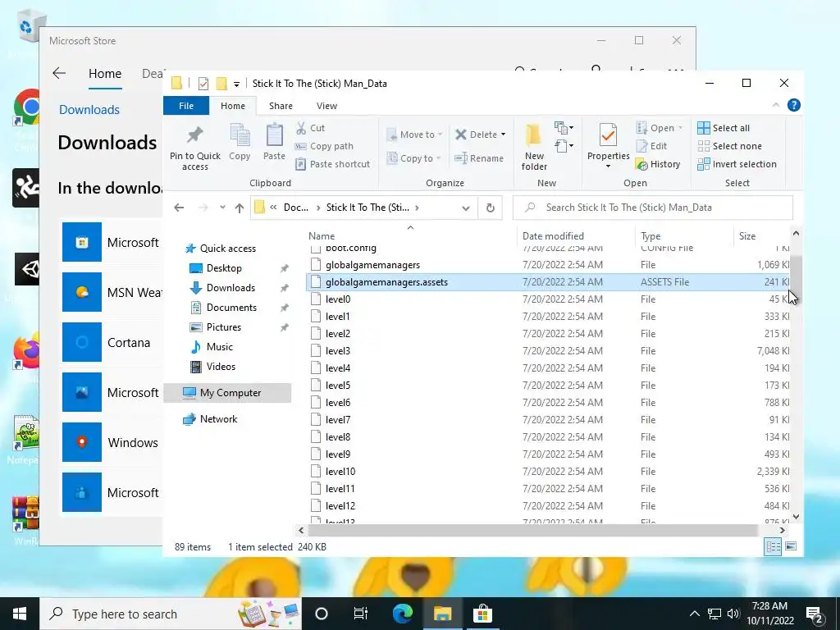Click the Search Stick It To The Man_Data box

pos(652,208)
